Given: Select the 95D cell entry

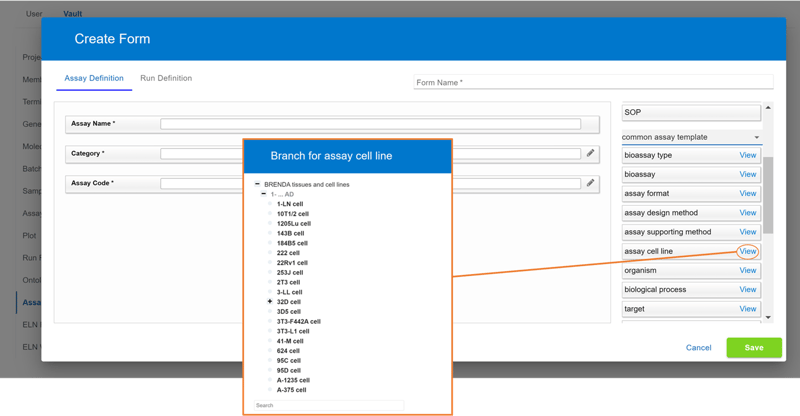Looking at the screenshot, I should point(289,370).
